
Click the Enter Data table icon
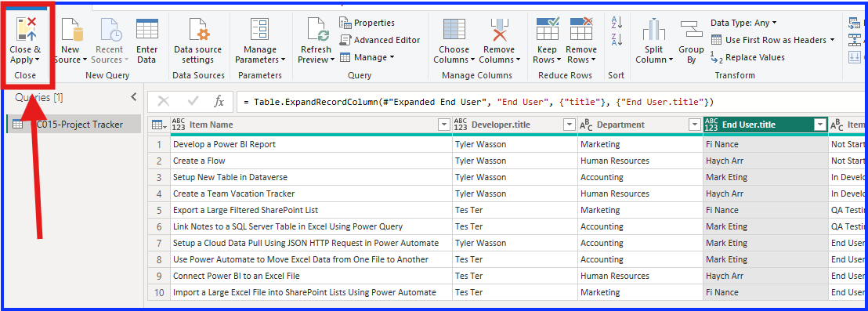coord(146,29)
